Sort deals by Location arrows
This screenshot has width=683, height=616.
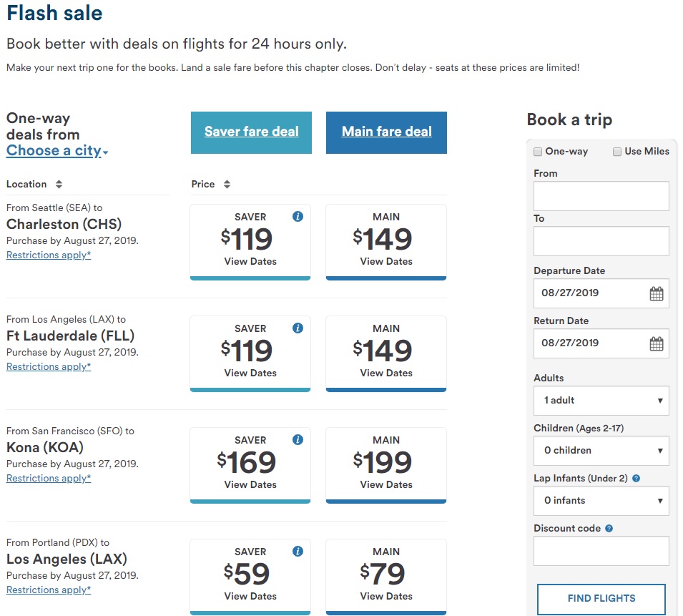pyautogui.click(x=59, y=185)
